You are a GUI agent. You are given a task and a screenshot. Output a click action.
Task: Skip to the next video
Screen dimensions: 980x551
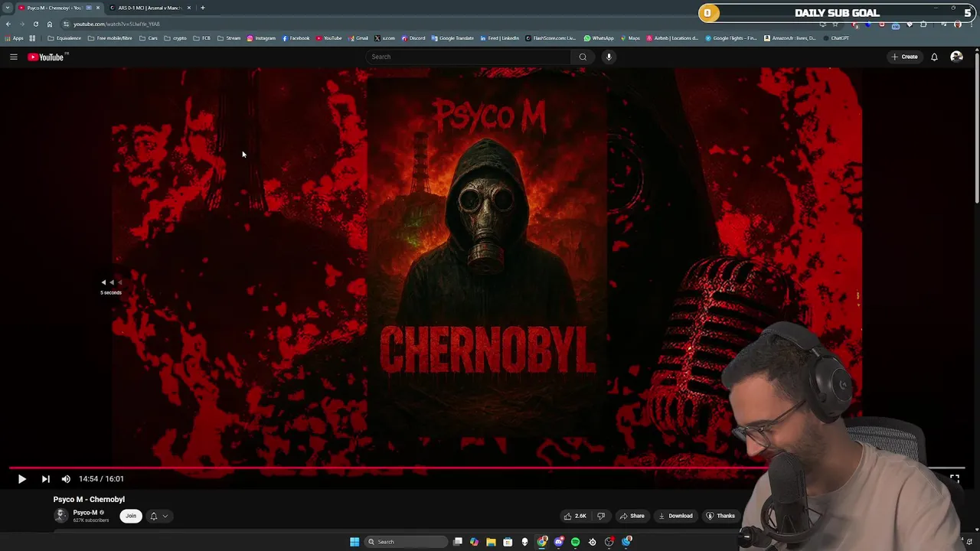point(45,479)
